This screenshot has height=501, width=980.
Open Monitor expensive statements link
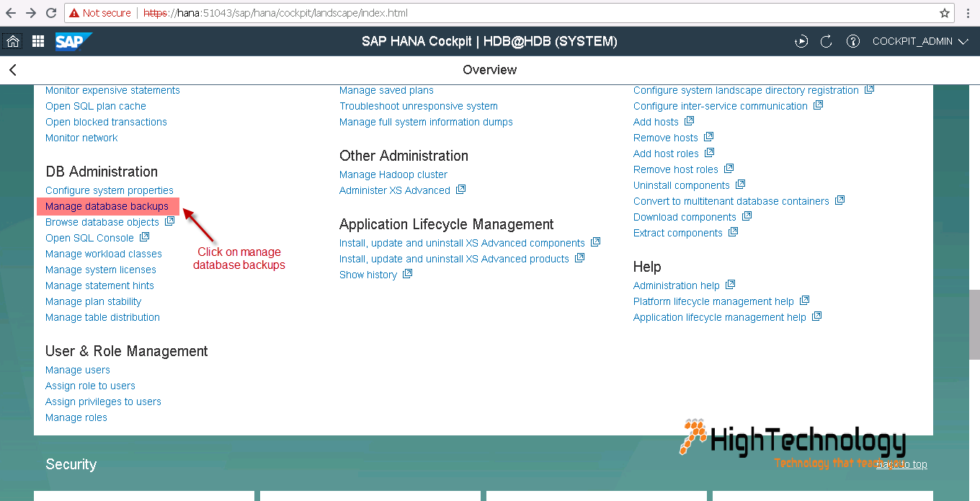coord(112,90)
